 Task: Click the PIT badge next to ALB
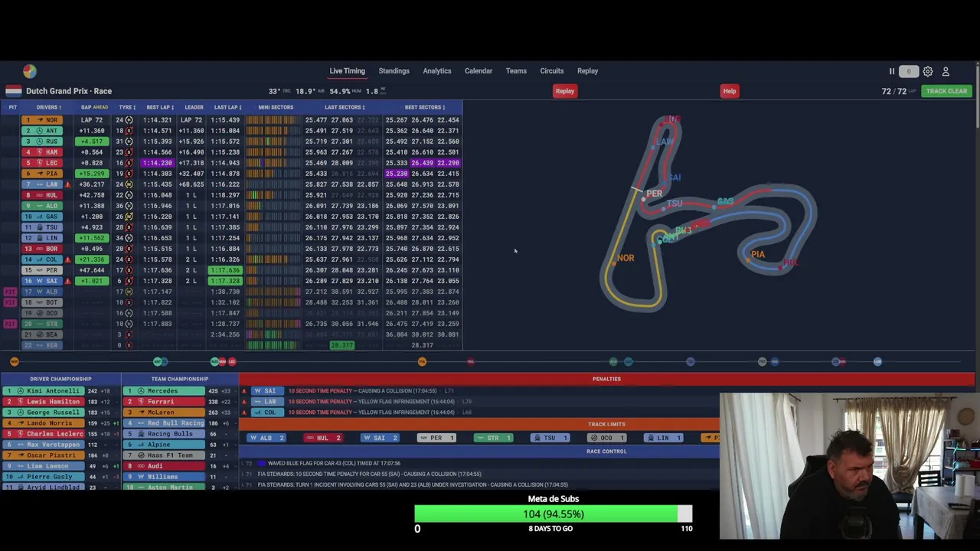pyautogui.click(x=10, y=292)
